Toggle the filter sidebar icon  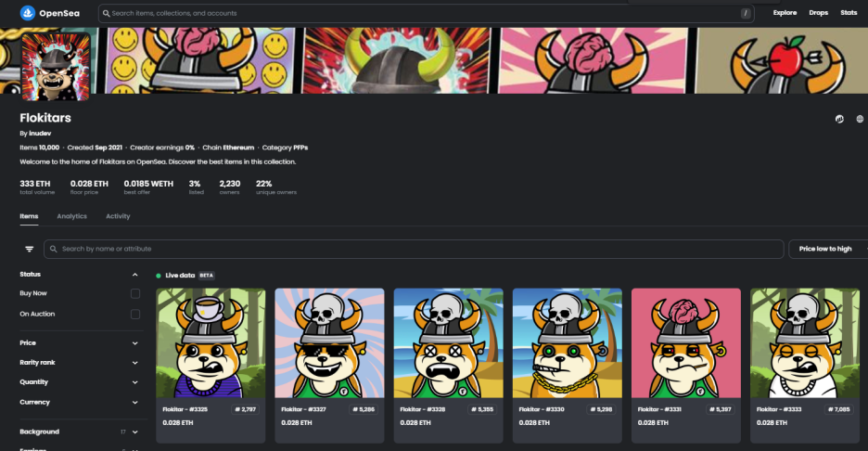[x=30, y=250]
